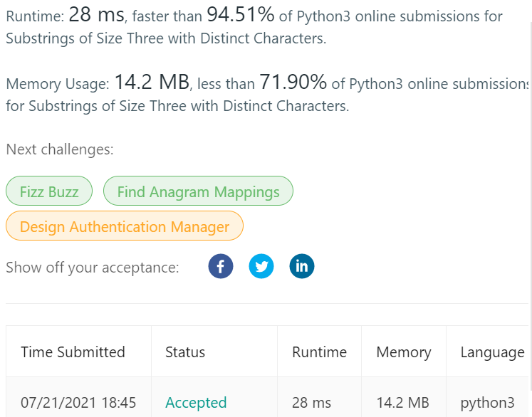532x417 pixels.
Task: Click the Show off your acceptance label
Action: coord(93,268)
